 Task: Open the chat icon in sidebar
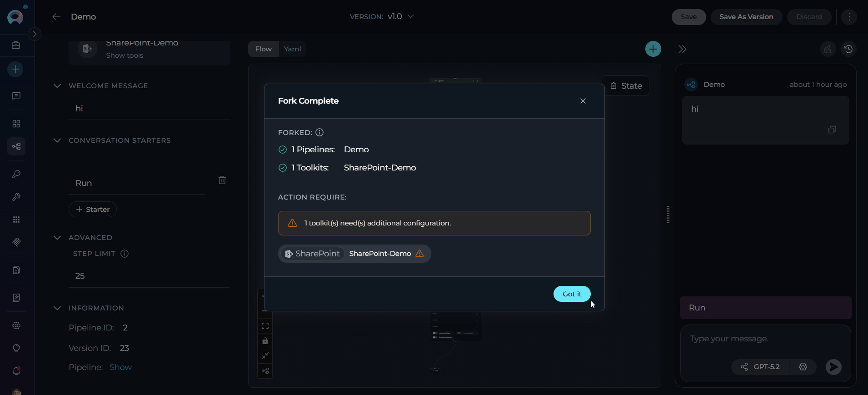click(x=16, y=96)
